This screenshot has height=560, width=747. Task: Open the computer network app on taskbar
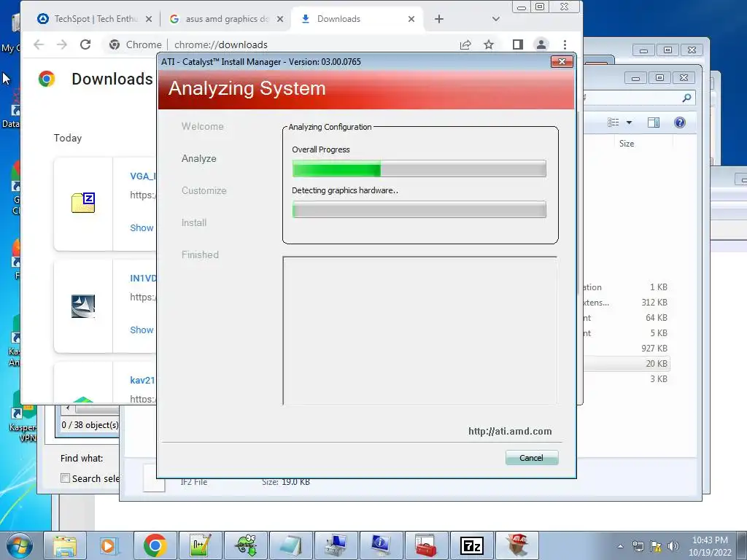click(x=336, y=546)
